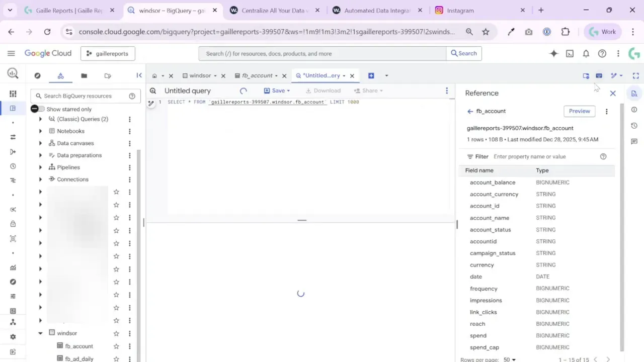The height and width of the screenshot is (362, 644).
Task: Click the SQL generation pen icon in editor
Action: pyautogui.click(x=150, y=103)
